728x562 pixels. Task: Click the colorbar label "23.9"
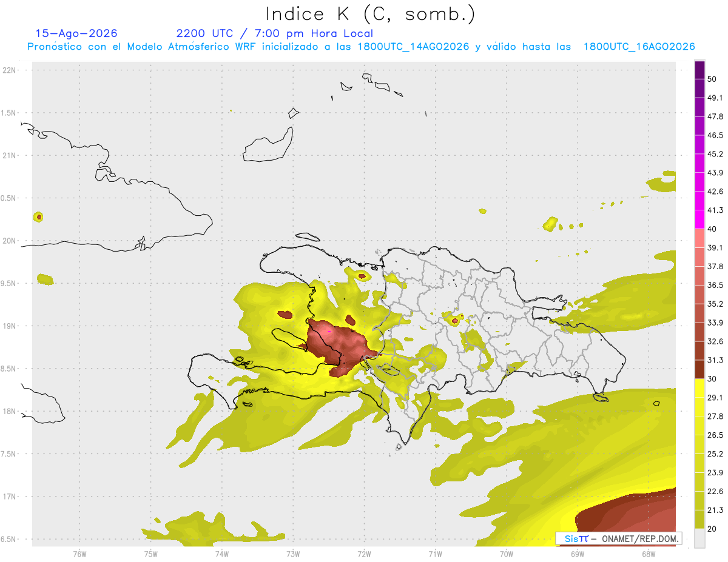(x=715, y=472)
